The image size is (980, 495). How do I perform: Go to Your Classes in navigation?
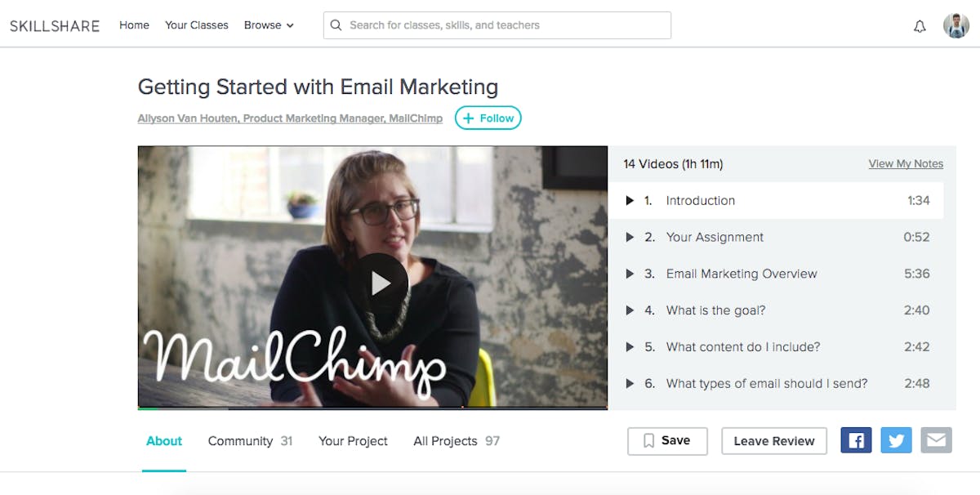coord(197,25)
